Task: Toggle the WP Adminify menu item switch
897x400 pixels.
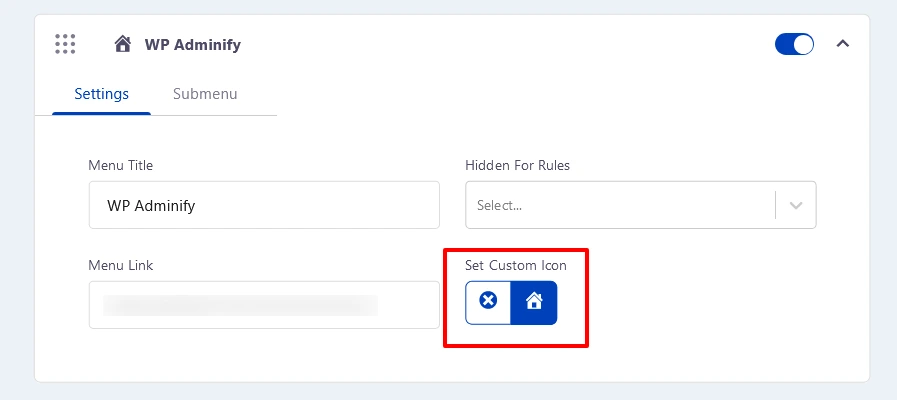Action: pyautogui.click(x=794, y=44)
